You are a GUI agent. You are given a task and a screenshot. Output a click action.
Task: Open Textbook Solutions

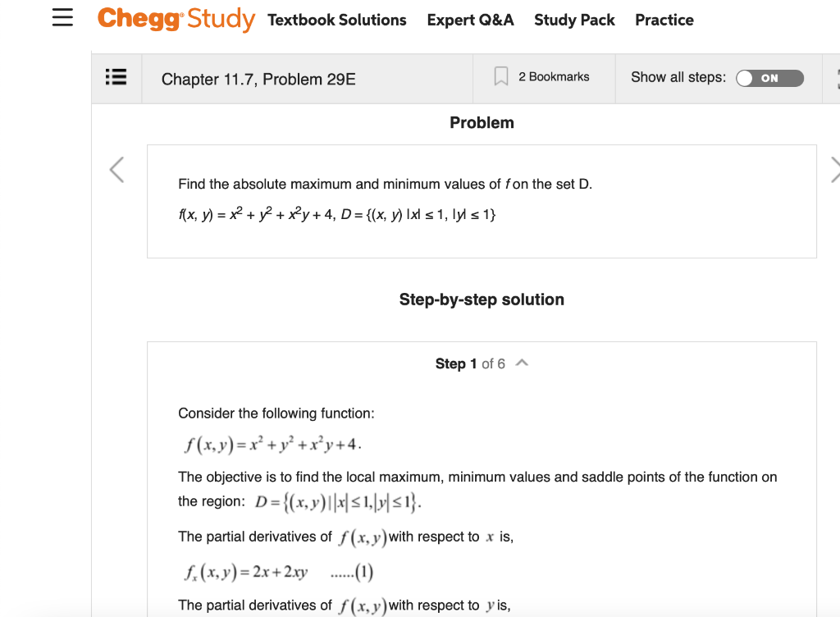(337, 20)
